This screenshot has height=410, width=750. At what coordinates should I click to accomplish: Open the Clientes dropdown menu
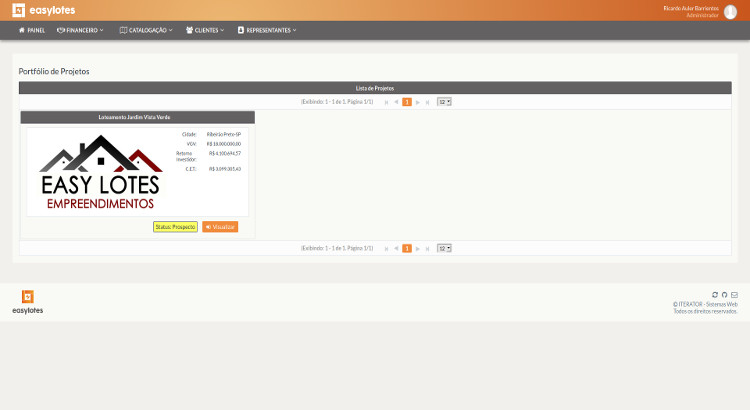205,30
